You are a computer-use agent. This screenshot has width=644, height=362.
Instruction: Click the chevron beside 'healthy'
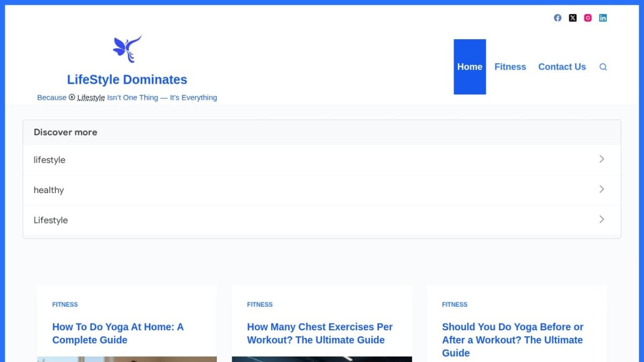[x=602, y=189]
